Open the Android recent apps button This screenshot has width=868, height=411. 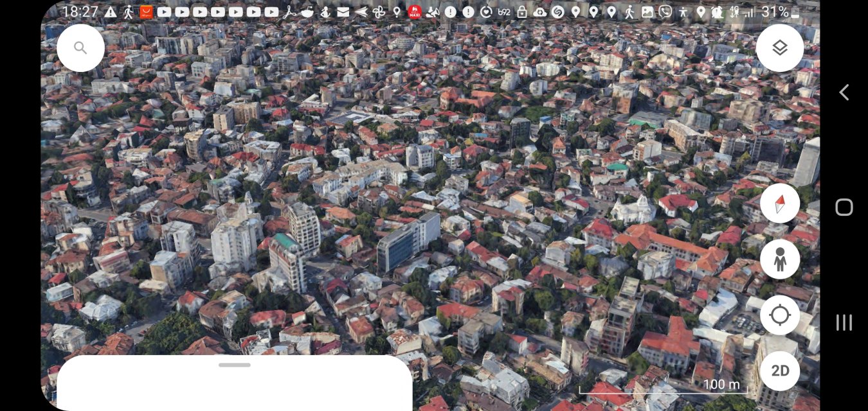tap(844, 322)
